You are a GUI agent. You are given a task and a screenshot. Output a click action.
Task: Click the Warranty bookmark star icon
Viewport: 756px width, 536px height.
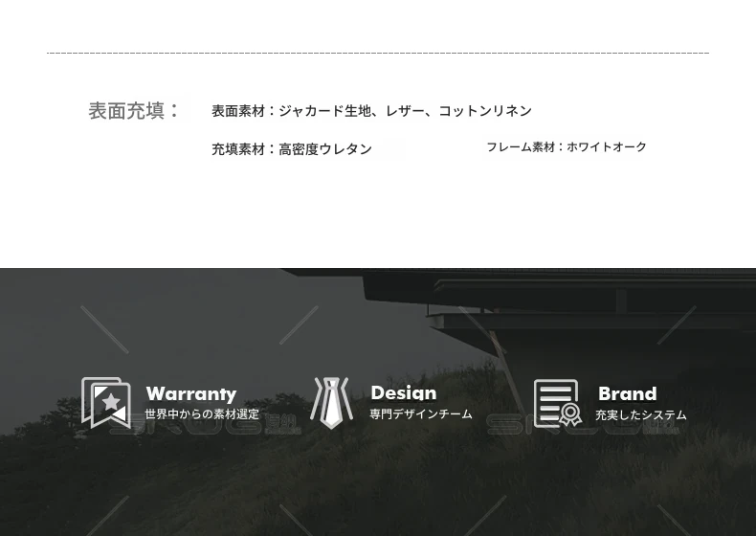click(x=106, y=403)
